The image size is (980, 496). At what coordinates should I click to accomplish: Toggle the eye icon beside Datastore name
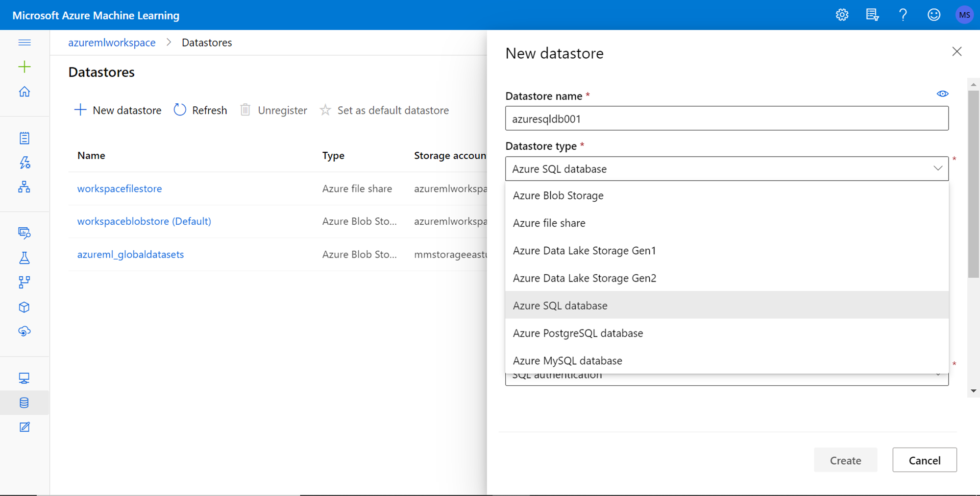[942, 94]
